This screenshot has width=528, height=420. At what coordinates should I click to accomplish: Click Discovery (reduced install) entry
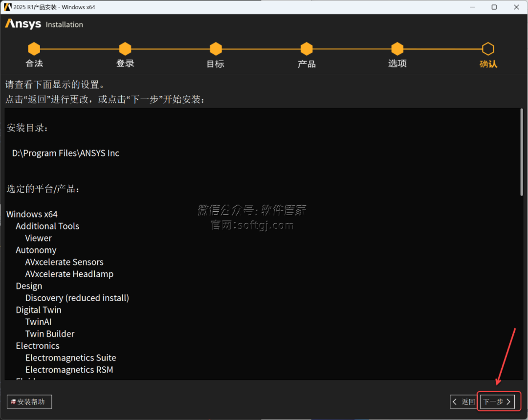pyautogui.click(x=77, y=298)
